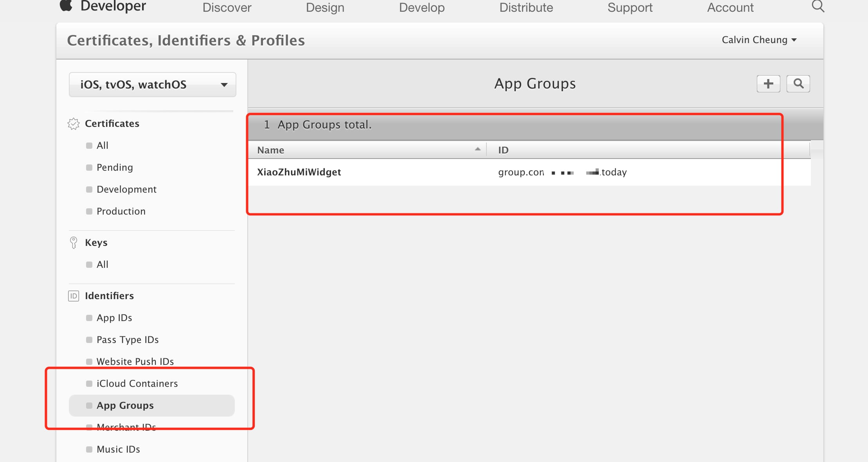Click the top navigation search magnifier
The width and height of the screenshot is (868, 462).
[818, 7]
